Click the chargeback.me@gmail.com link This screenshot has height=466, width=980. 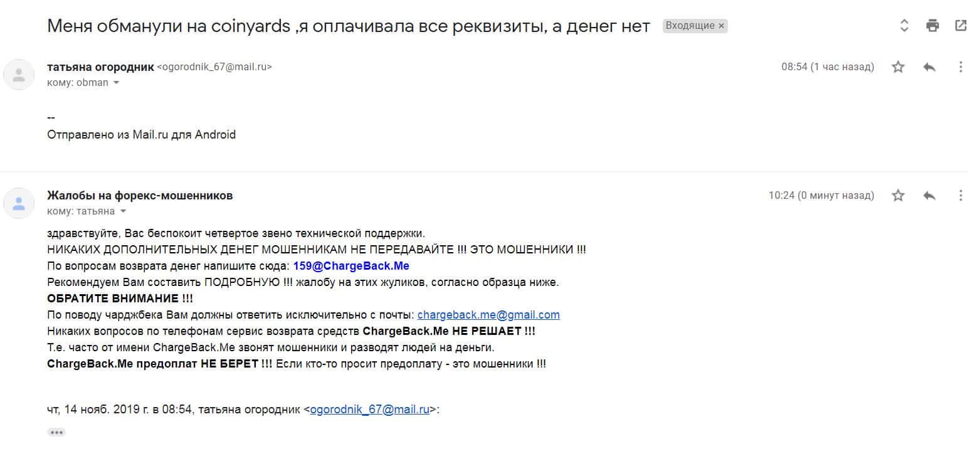click(x=488, y=315)
